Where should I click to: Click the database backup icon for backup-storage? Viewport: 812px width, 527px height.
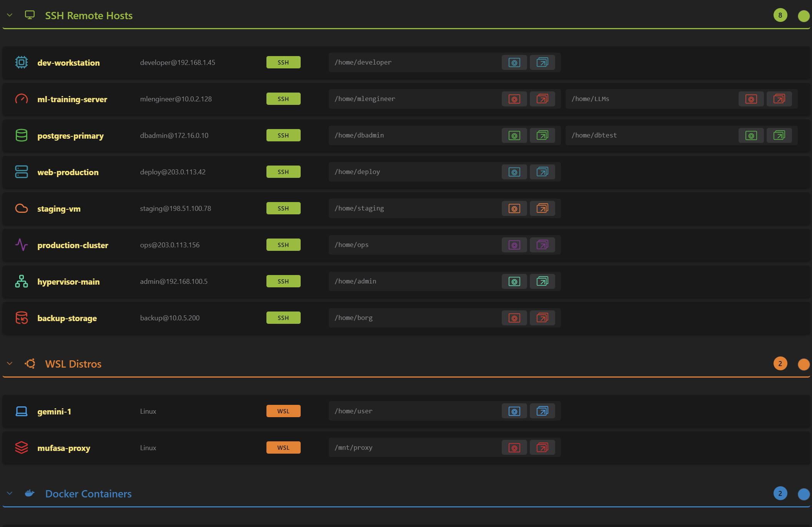pyautogui.click(x=22, y=318)
